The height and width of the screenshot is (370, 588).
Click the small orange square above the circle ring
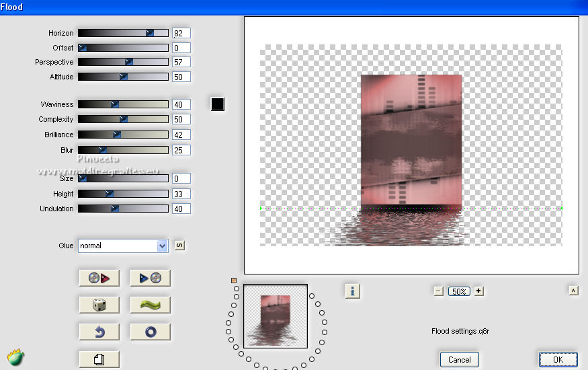point(234,281)
